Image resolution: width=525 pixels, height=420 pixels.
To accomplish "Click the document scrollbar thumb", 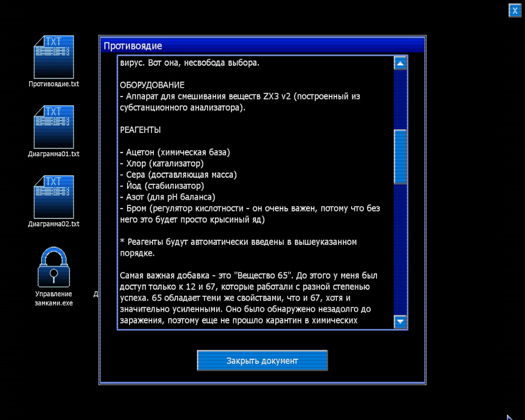I will (x=400, y=156).
